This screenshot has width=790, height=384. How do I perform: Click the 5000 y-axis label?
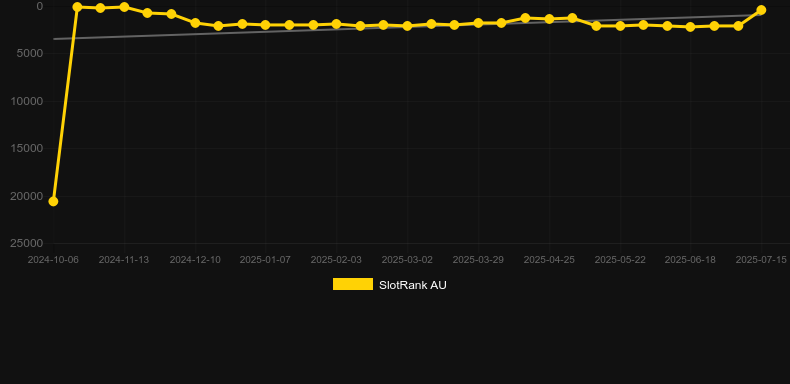coord(30,53)
